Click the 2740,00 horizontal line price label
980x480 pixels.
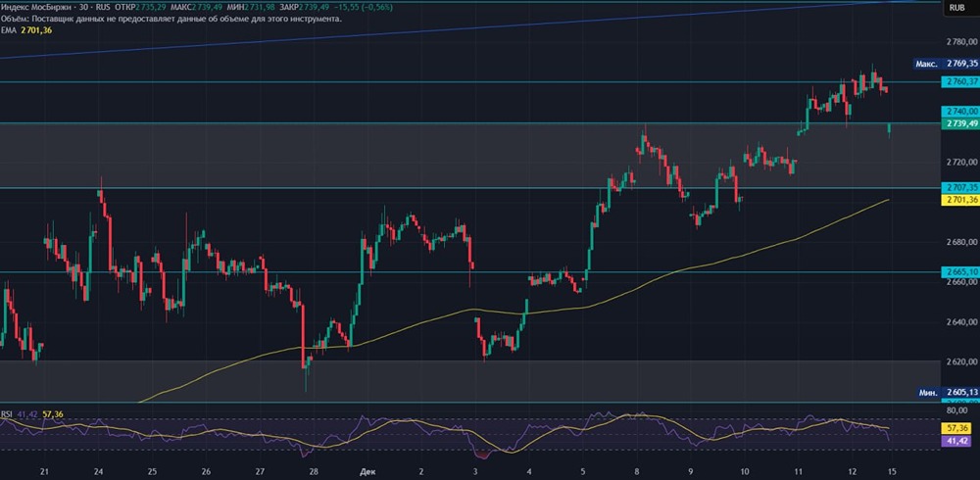click(960, 111)
